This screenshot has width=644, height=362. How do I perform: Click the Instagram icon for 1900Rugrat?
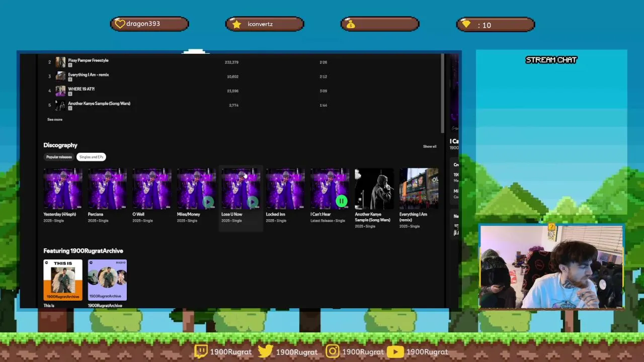click(x=332, y=351)
